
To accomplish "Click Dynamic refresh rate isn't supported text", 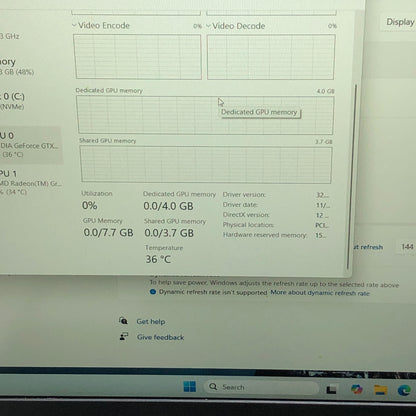I will pos(213,292).
